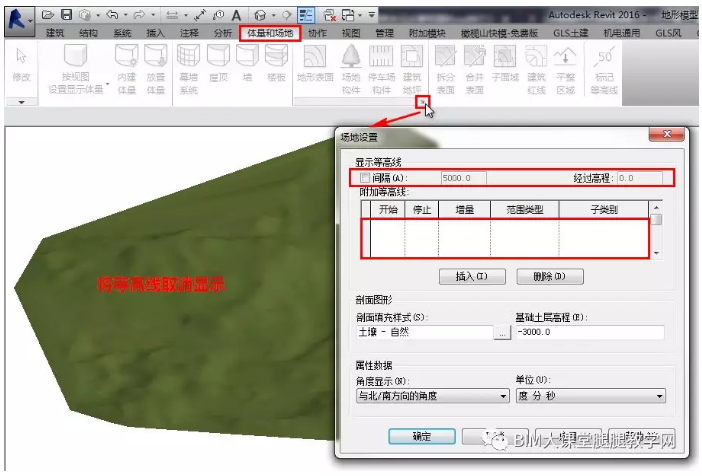Toggle the 间隔 contour interval checkbox
Viewport: 702px width, 476px height.
point(365,178)
